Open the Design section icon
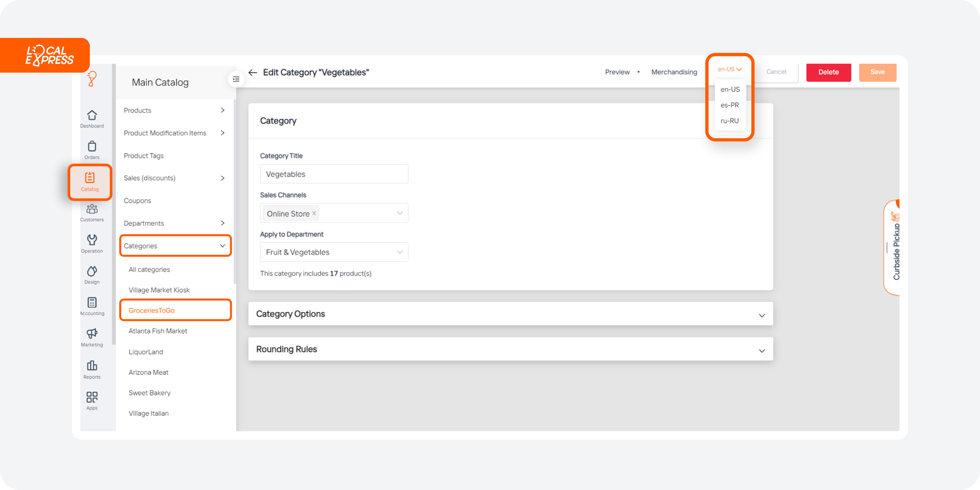980x490 pixels. pos(92,274)
